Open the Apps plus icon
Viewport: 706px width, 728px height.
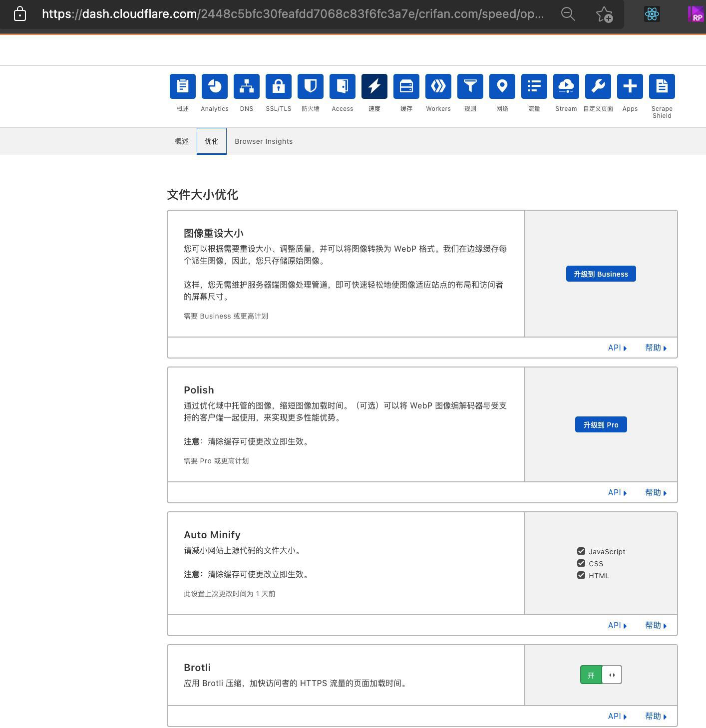(630, 86)
